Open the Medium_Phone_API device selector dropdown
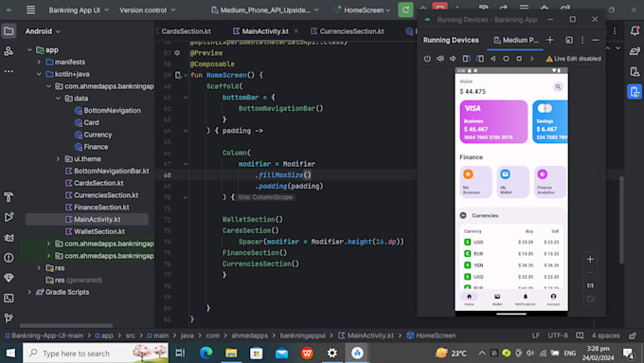Screen dimensions: 644x363 265,9
